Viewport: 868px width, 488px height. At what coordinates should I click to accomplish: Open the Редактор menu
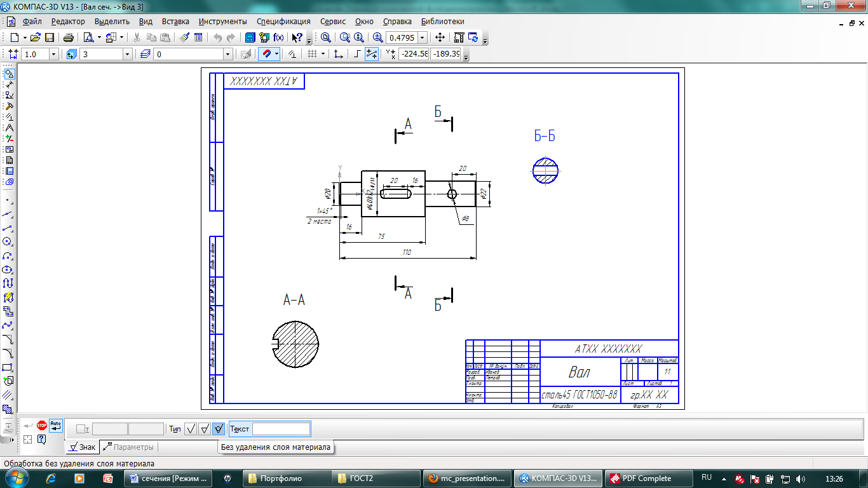(x=68, y=22)
